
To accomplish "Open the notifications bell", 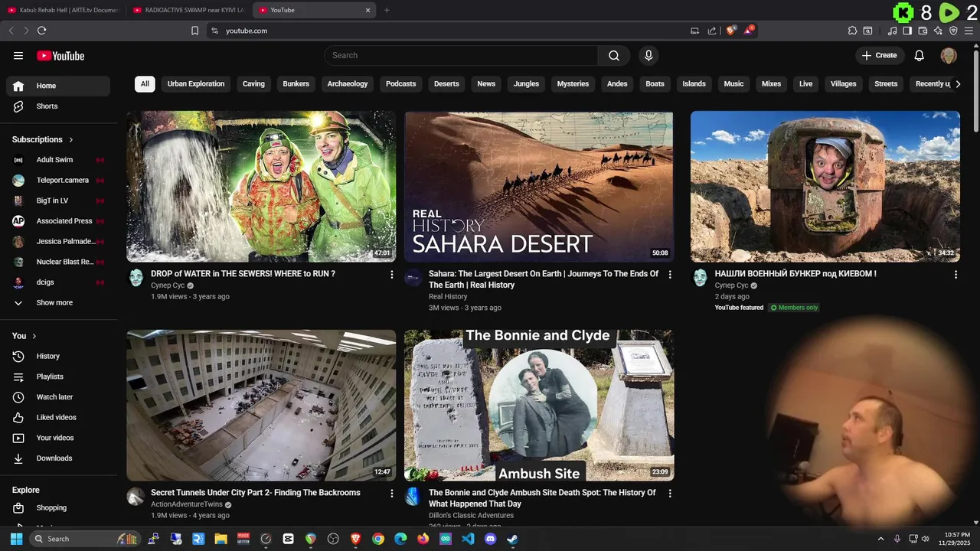I will pos(920,55).
